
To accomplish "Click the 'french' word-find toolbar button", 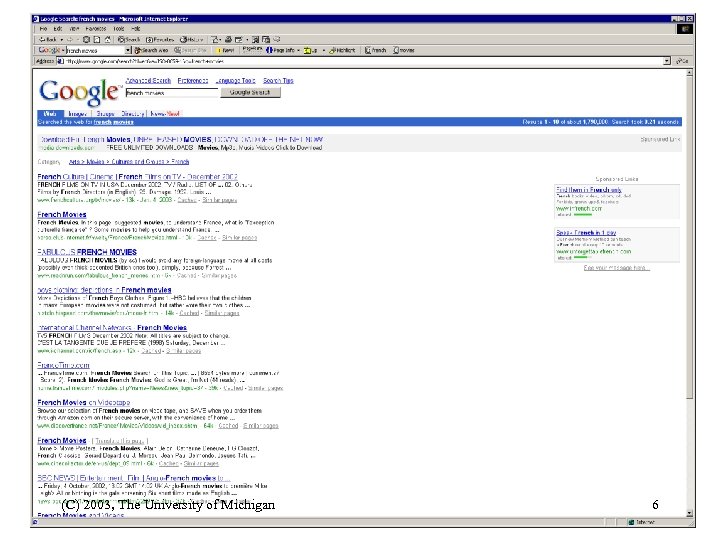I will (376, 50).
